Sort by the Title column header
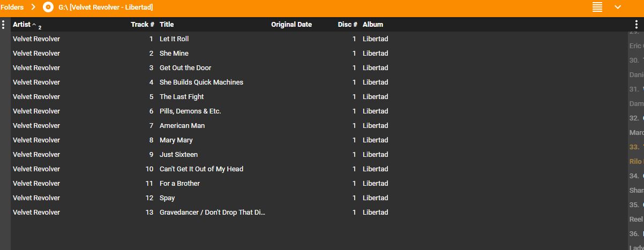 pyautogui.click(x=167, y=25)
